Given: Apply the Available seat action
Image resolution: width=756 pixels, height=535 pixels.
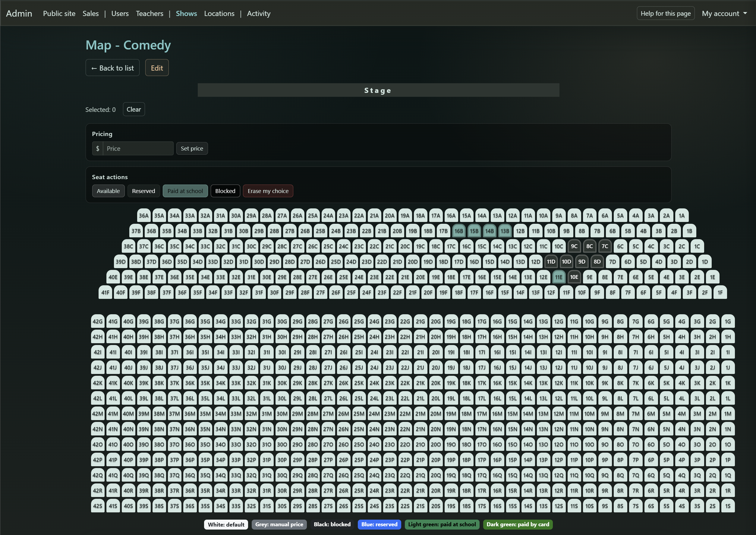Looking at the screenshot, I should click(x=108, y=191).
